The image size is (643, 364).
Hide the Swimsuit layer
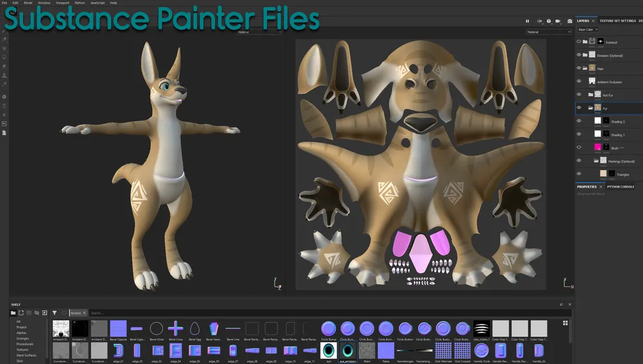[x=578, y=42]
